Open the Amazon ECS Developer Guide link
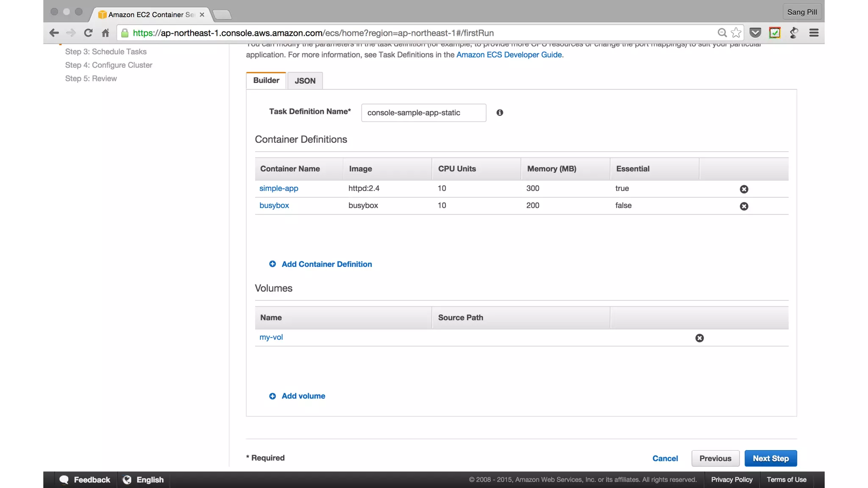 click(509, 55)
